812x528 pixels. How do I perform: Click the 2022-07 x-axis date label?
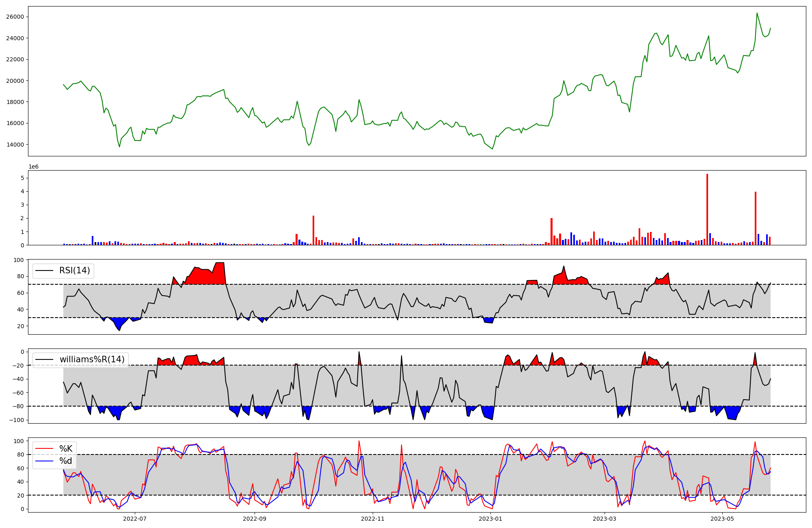click(x=135, y=519)
